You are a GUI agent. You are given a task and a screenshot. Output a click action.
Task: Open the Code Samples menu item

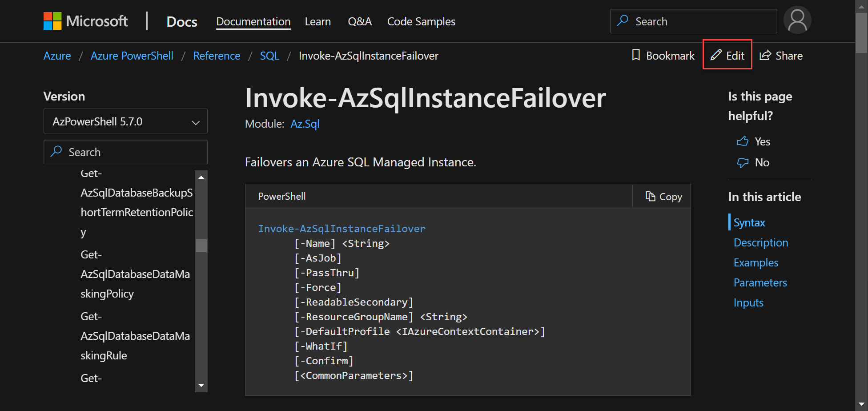click(421, 21)
